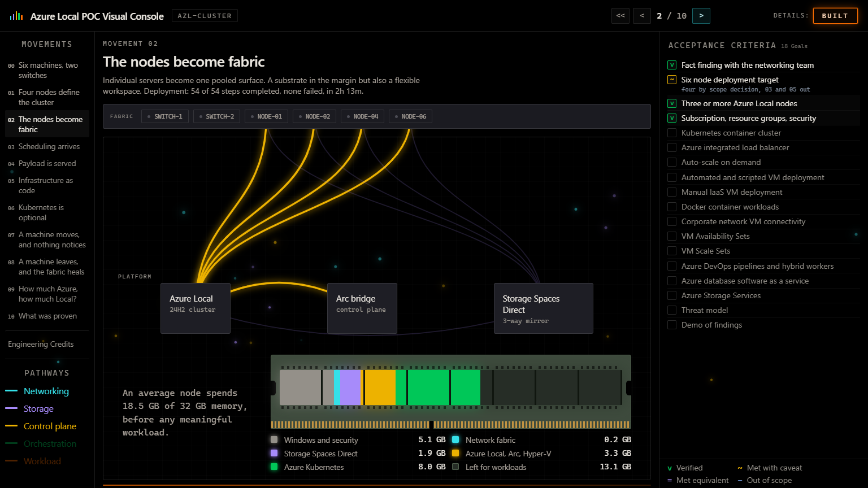Check the Azure integrated load balancer box

672,147
